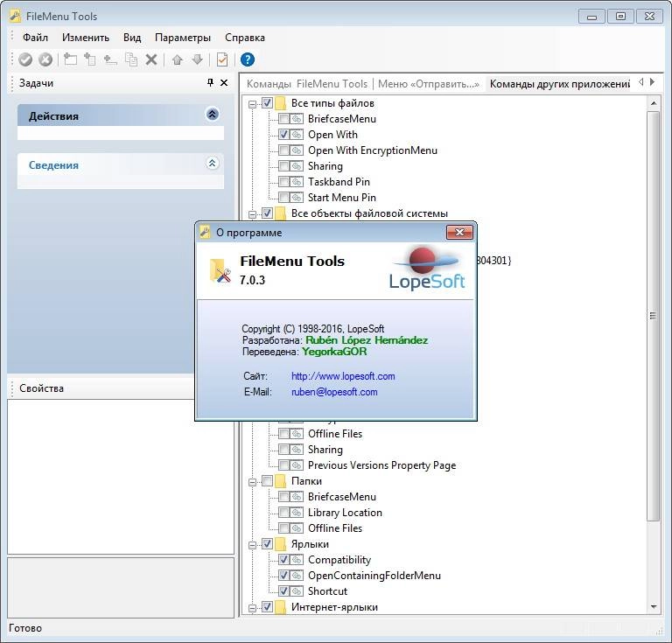This screenshot has height=643, width=672.
Task: Select the Shortcut tree row label
Action: coord(327,591)
